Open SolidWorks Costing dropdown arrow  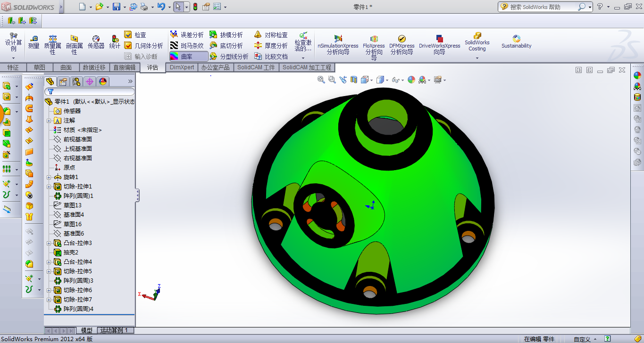[477, 58]
